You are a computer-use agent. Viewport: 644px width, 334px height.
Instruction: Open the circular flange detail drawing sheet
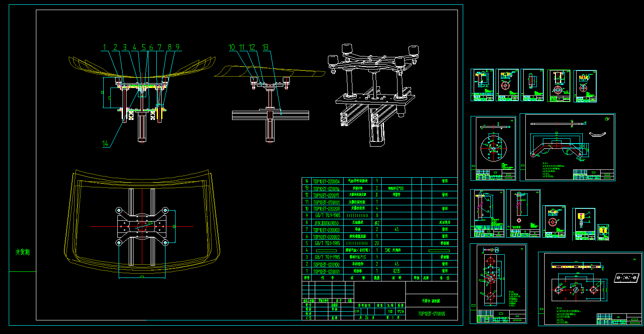493,148
